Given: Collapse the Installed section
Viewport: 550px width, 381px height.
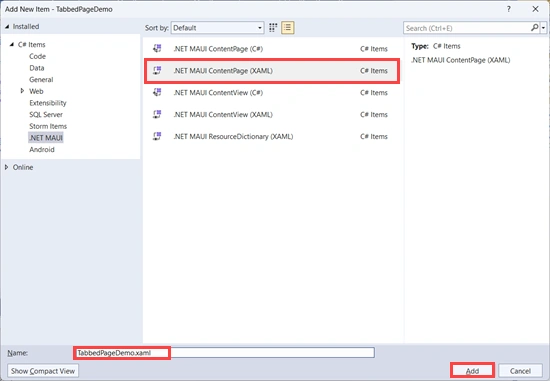Looking at the screenshot, I should (x=7, y=27).
